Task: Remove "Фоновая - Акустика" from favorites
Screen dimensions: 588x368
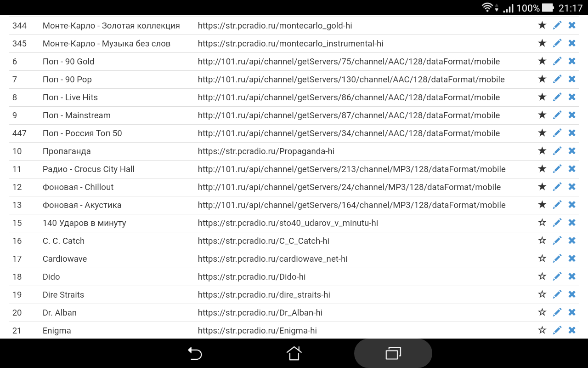Action: point(542,204)
